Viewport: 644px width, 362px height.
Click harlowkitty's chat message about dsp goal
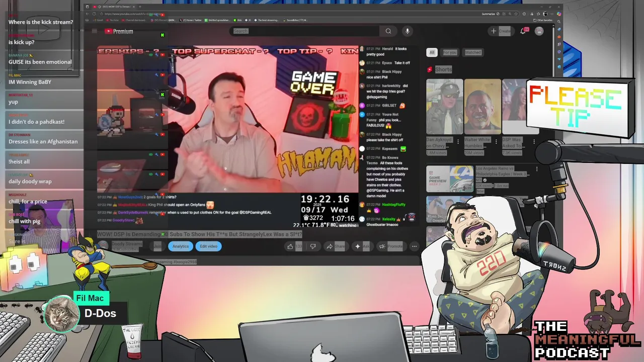click(x=387, y=92)
